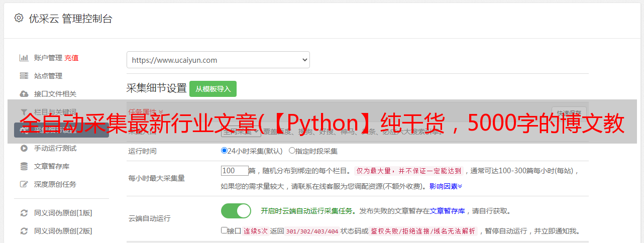Viewport: 644px width, 243px height.
Task: Open 文章暂存库 from the sidebar
Action: [52, 166]
